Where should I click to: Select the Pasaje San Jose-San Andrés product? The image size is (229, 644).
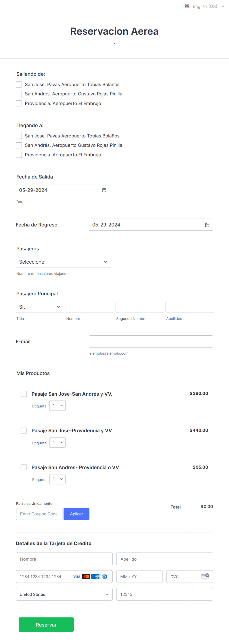(x=24, y=393)
